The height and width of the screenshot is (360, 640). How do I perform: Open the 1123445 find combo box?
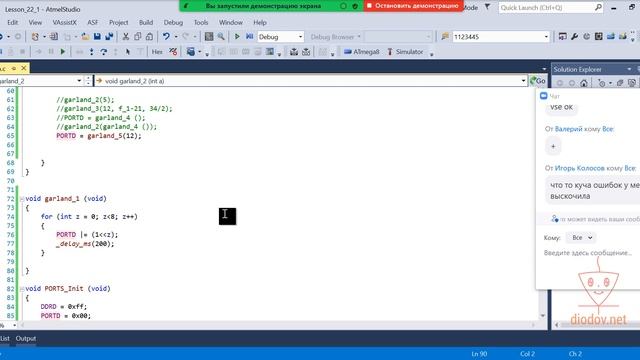(501, 37)
